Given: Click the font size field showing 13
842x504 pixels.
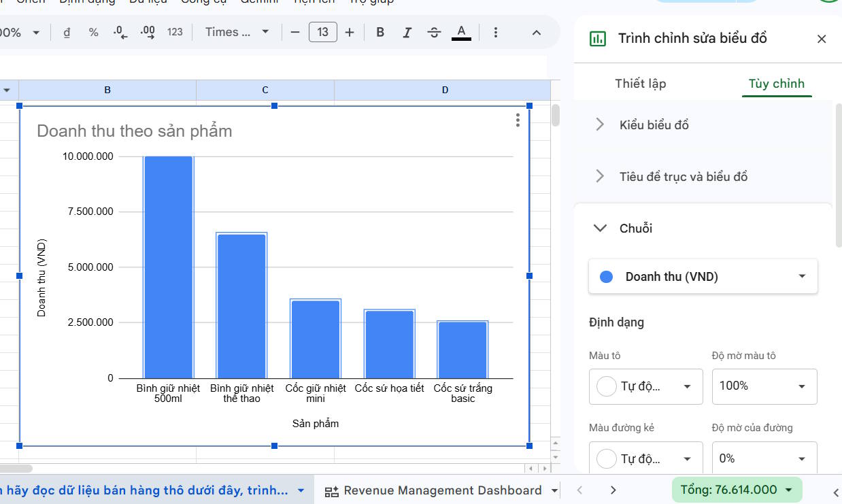Looking at the screenshot, I should point(323,32).
